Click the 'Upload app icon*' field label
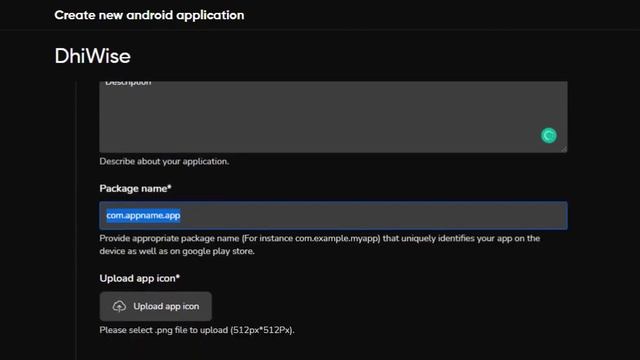This screenshot has width=640, height=360. (140, 278)
